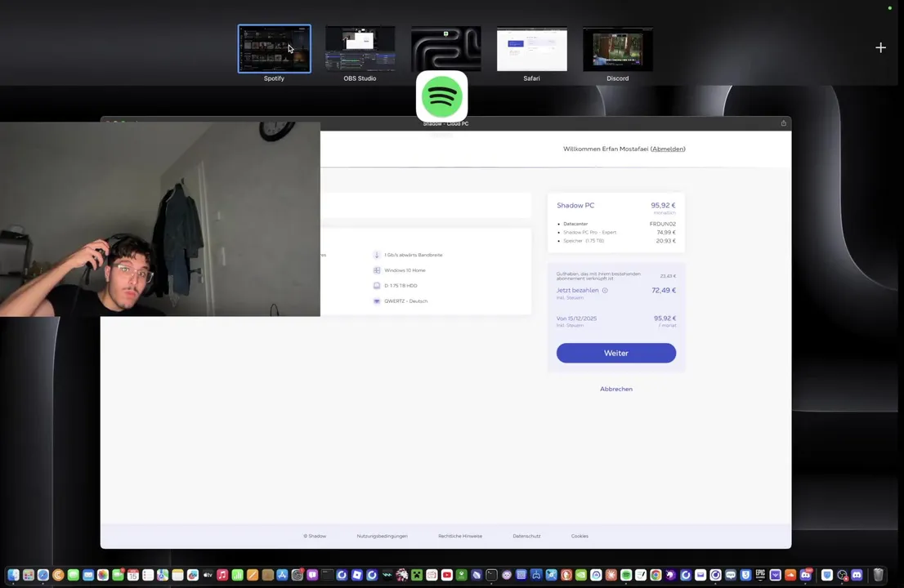Add a new desktop with the plus button
Viewport: 904px width, 588px height.
(880, 48)
